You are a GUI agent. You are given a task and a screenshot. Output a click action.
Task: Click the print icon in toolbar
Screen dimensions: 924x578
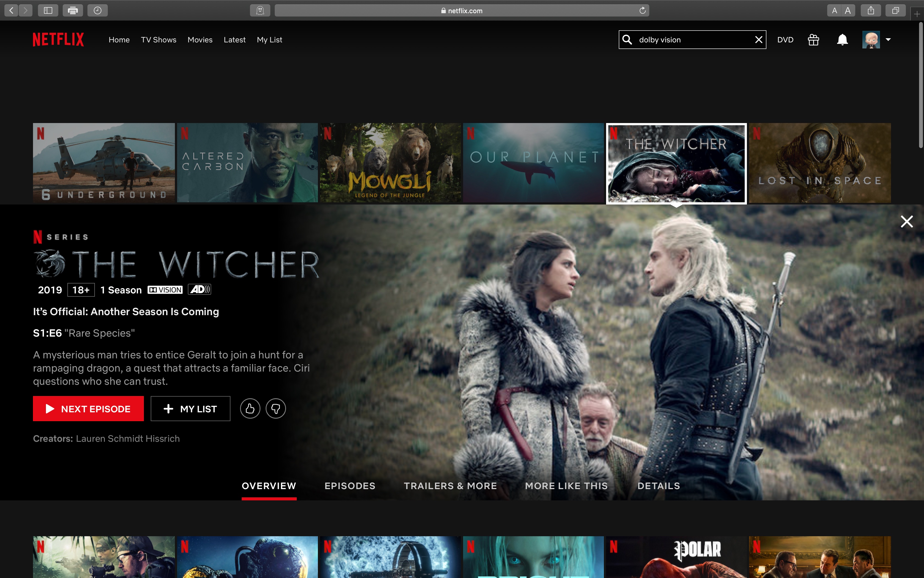[73, 10]
